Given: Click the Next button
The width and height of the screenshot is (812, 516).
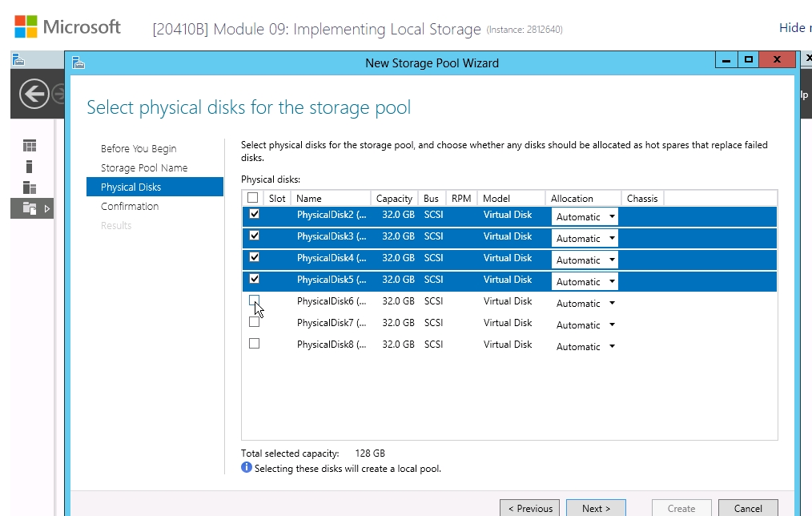Looking at the screenshot, I should [596, 508].
